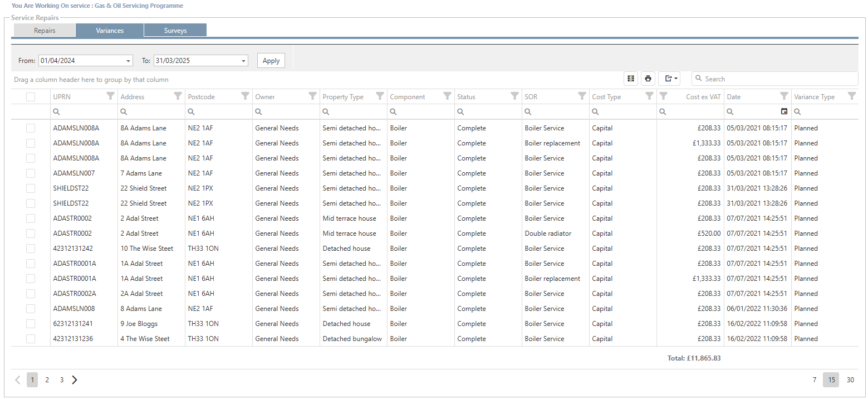Select the checkbox for 7 Adams Lane row

click(x=31, y=173)
